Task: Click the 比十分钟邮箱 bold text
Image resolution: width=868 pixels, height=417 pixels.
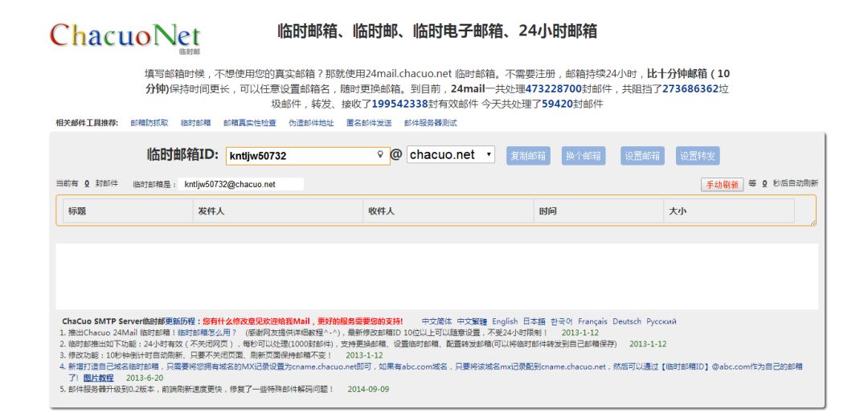Action: [x=677, y=74]
